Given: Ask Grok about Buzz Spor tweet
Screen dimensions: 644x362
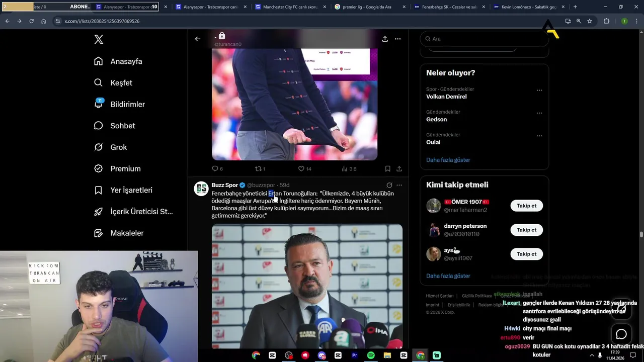Looking at the screenshot, I should tap(389, 185).
